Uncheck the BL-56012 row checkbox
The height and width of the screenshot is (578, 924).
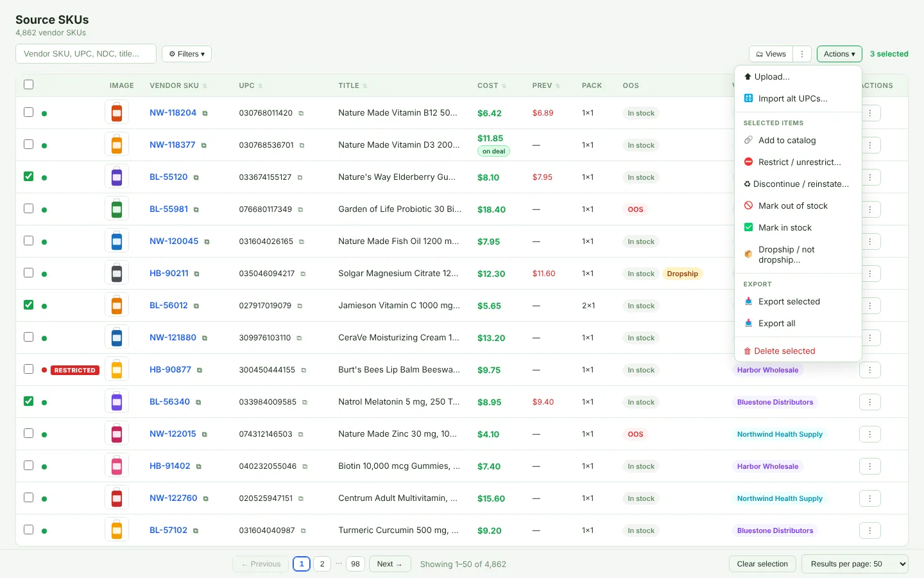tap(28, 305)
